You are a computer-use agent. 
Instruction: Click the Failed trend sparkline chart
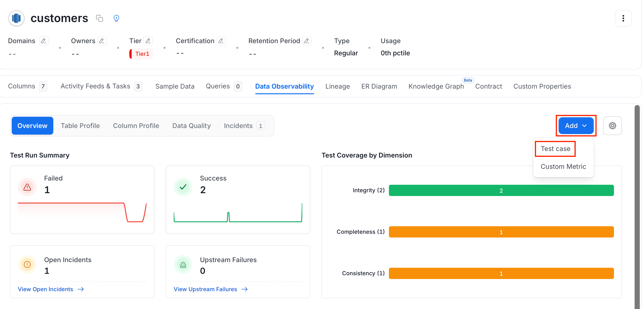coord(82,212)
